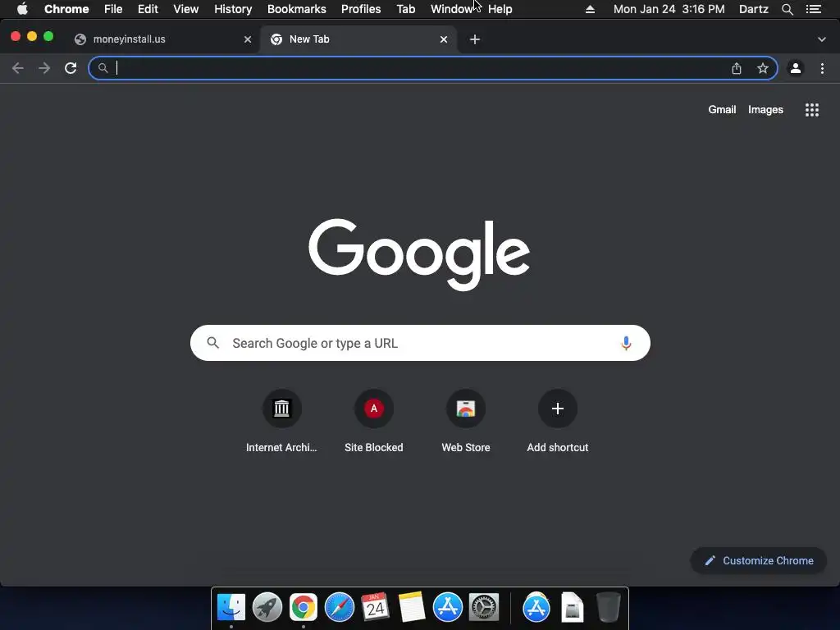
Task: Click the Images link
Action: 765,109
